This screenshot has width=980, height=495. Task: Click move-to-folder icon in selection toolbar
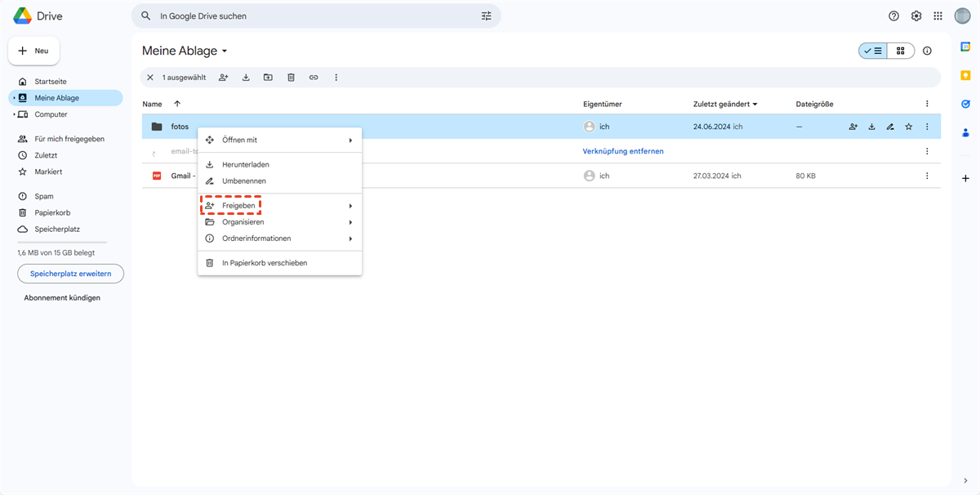pos(268,78)
